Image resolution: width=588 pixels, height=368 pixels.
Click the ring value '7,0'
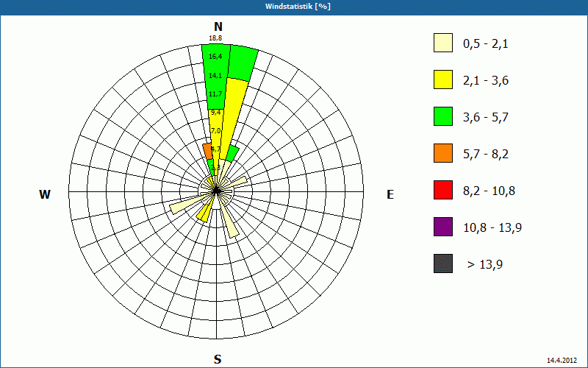[x=216, y=131]
